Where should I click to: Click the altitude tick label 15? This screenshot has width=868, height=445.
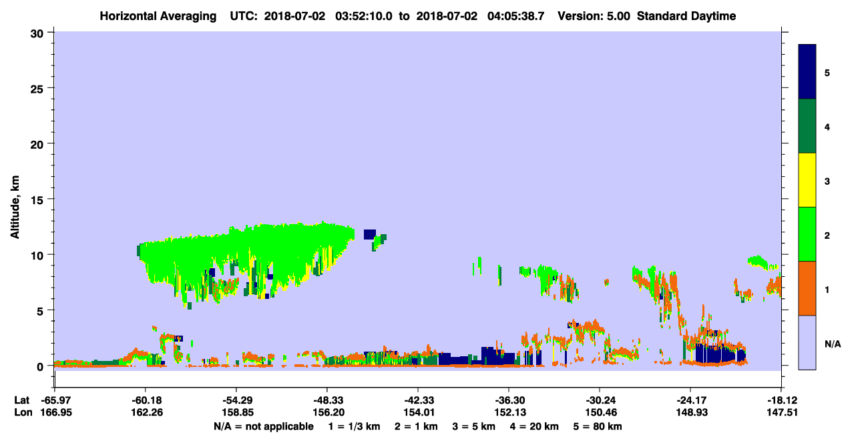click(x=39, y=199)
